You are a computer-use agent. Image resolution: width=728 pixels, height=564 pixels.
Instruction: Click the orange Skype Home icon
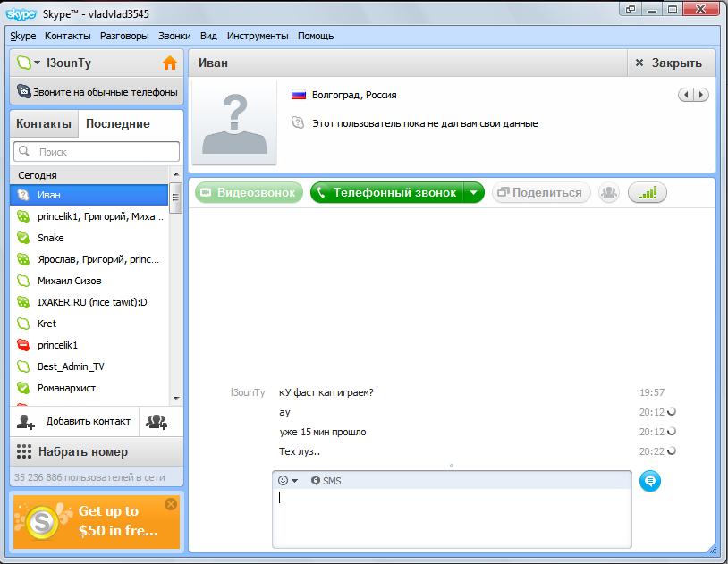coord(170,63)
